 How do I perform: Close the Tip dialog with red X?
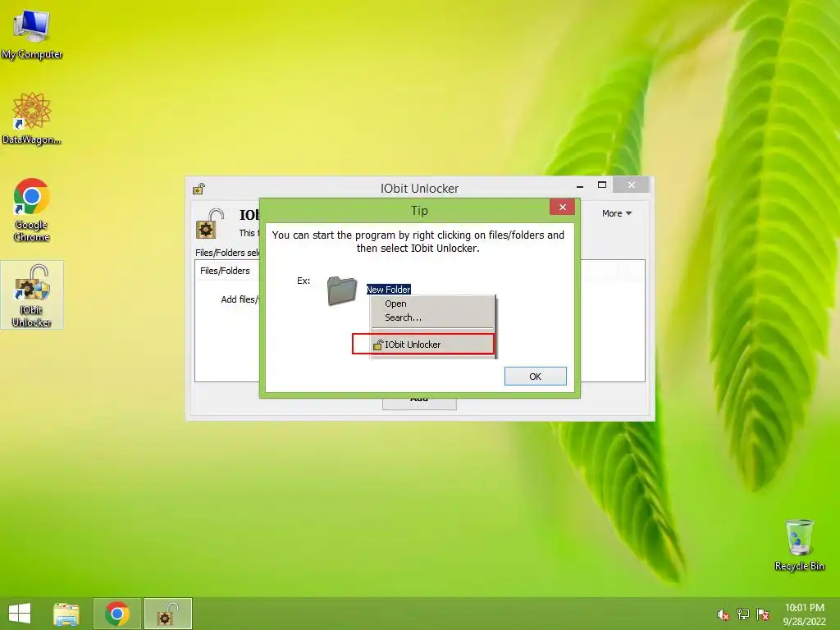(x=562, y=208)
